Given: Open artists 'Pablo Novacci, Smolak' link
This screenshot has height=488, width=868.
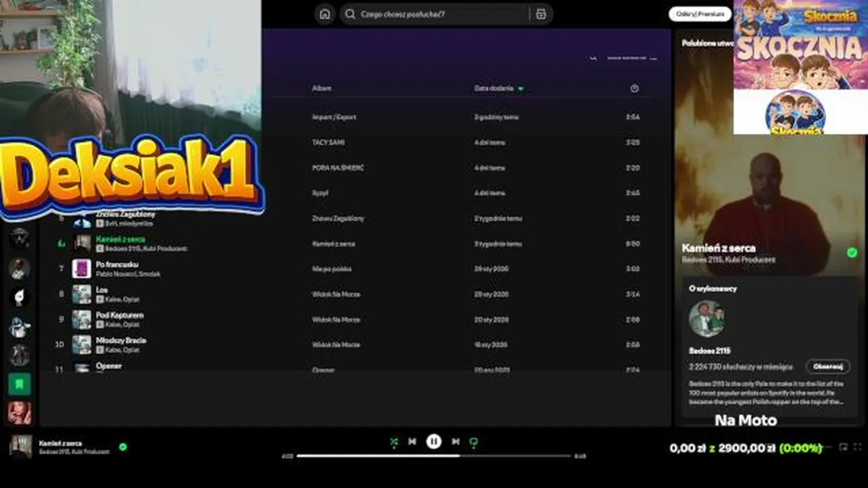Looking at the screenshot, I should click(x=128, y=274).
